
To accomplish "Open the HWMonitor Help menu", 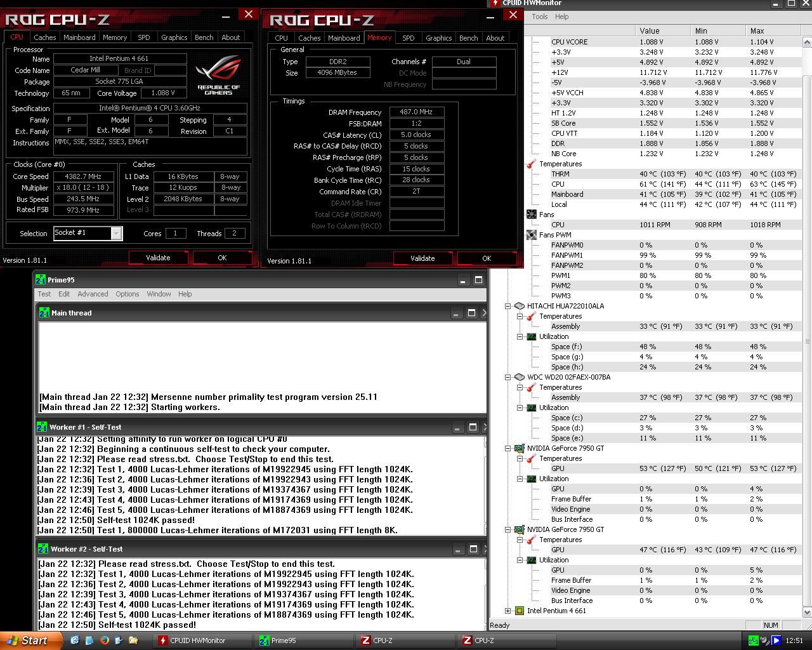I will [562, 17].
